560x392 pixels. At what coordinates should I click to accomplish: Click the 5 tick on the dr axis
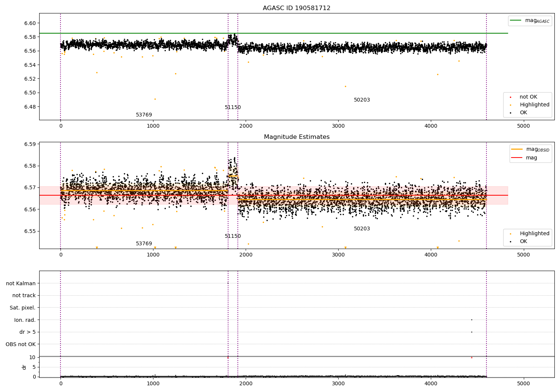point(34,367)
